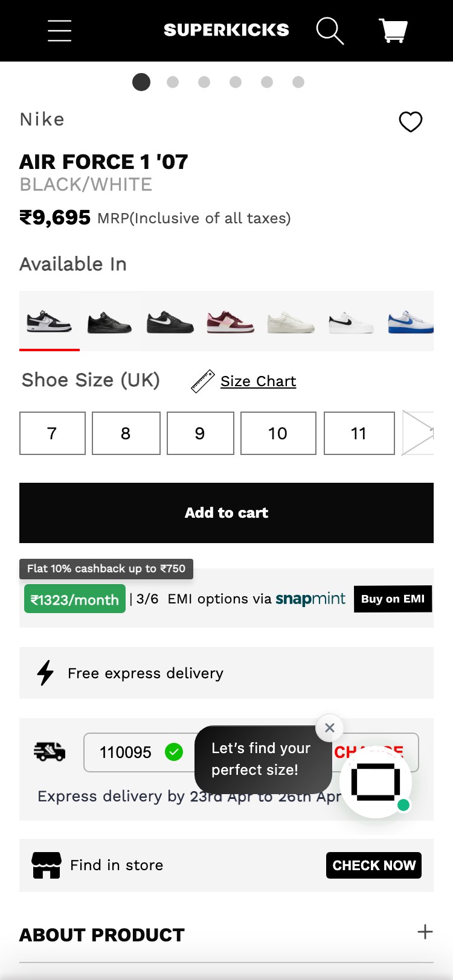Click the ruler icon beside Size Chart
453x980 pixels.
pos(202,381)
